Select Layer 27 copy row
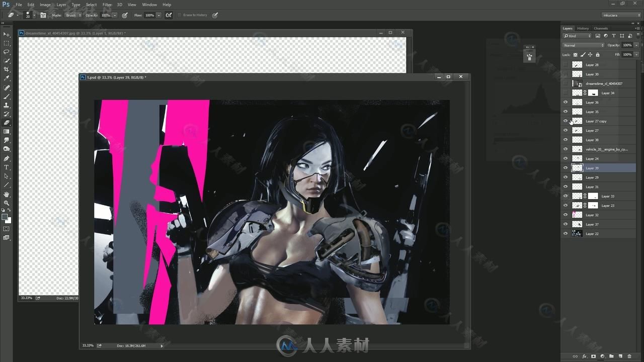The image size is (644, 362). (x=599, y=121)
